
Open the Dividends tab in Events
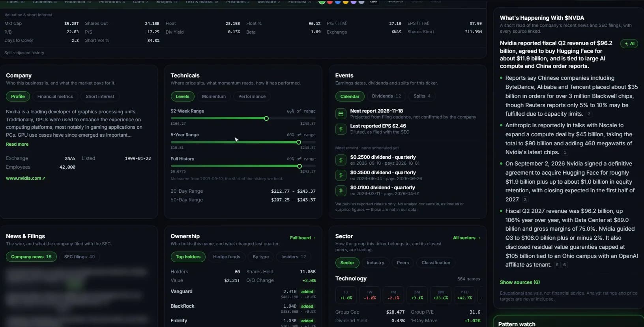click(386, 96)
